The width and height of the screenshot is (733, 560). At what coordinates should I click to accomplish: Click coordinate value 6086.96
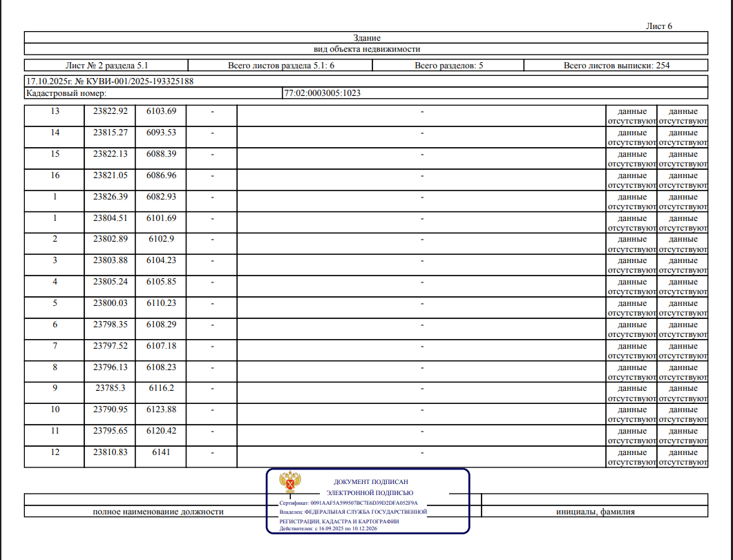point(161,175)
